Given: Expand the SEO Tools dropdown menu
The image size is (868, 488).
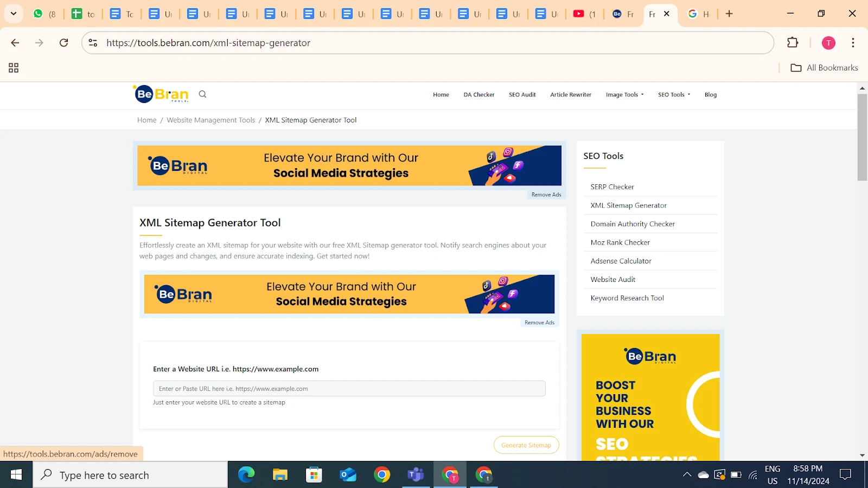Looking at the screenshot, I should (674, 95).
